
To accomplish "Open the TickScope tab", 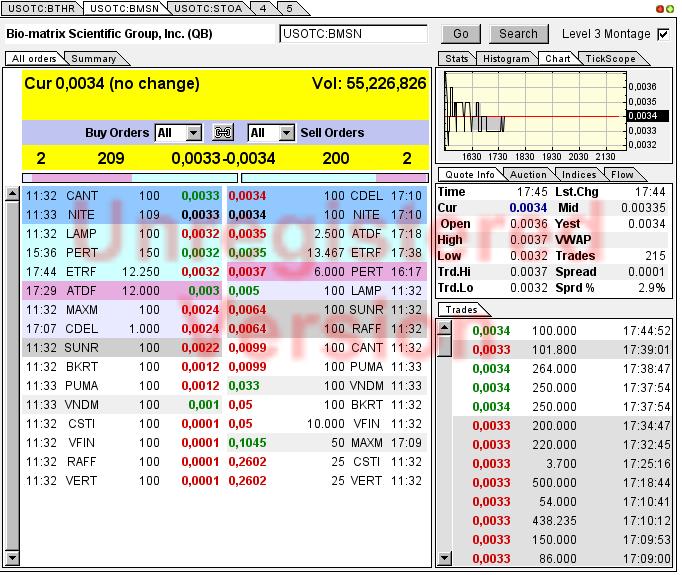I will (610, 58).
